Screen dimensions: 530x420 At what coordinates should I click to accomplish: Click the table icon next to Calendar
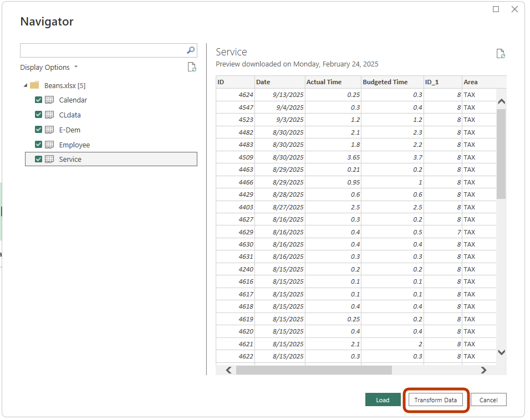click(x=49, y=100)
